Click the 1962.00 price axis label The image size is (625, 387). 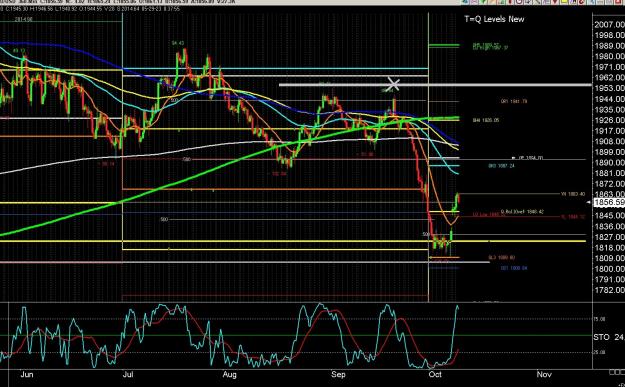pos(609,78)
